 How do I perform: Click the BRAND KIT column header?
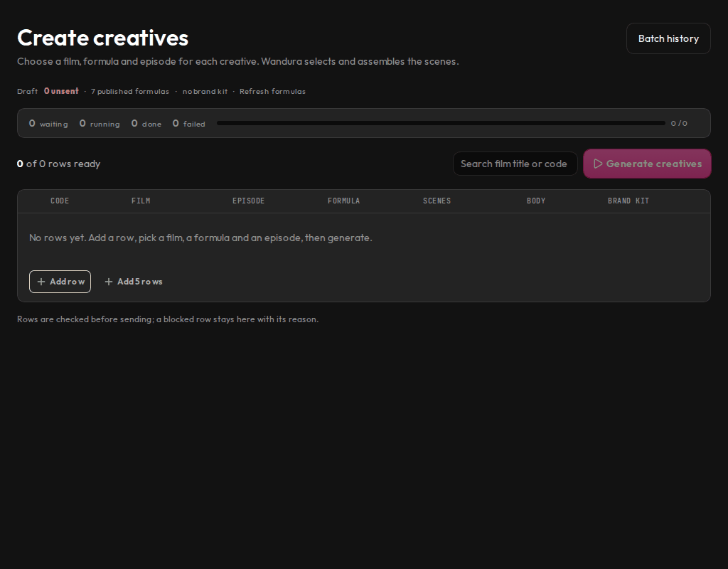coord(628,201)
